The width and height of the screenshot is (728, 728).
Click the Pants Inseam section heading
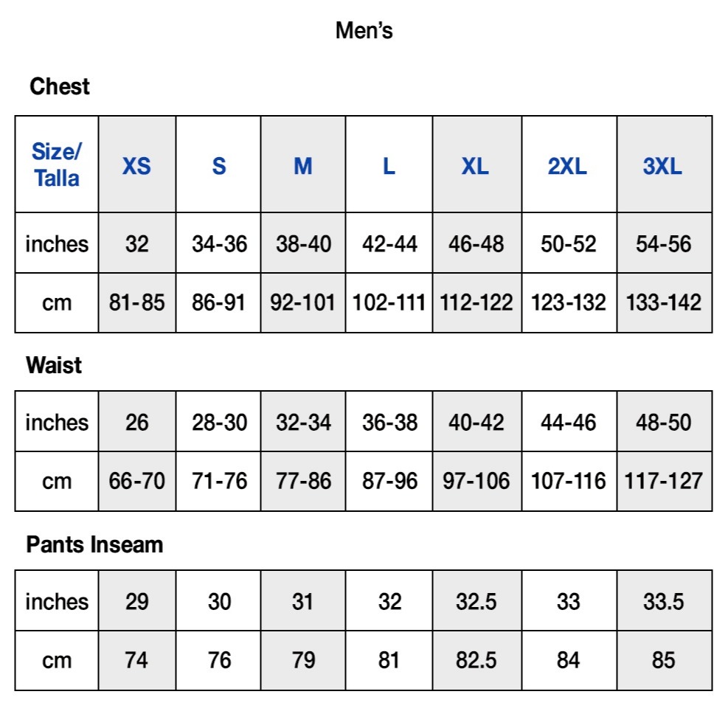point(94,545)
